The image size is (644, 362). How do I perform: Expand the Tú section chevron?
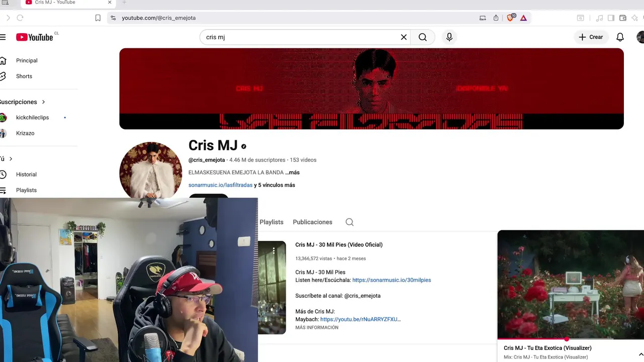[x=11, y=159]
